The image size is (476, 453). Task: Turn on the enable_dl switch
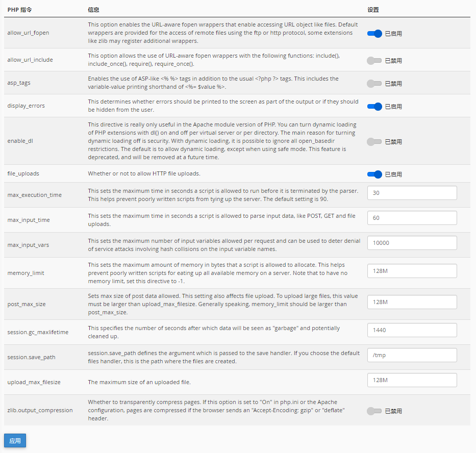point(374,142)
